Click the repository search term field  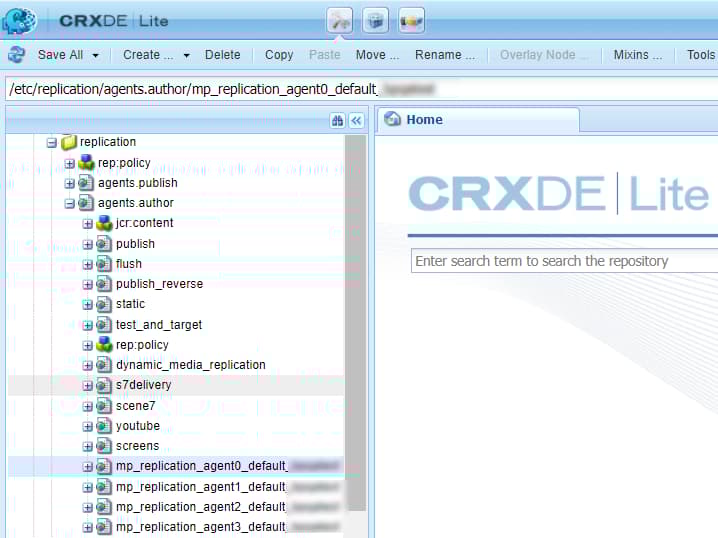564,261
